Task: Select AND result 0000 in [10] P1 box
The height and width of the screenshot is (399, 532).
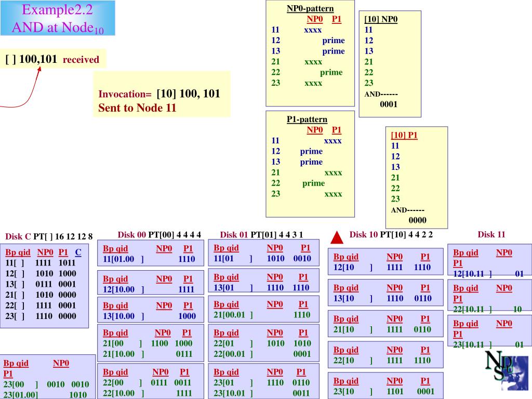Action: click(x=417, y=220)
